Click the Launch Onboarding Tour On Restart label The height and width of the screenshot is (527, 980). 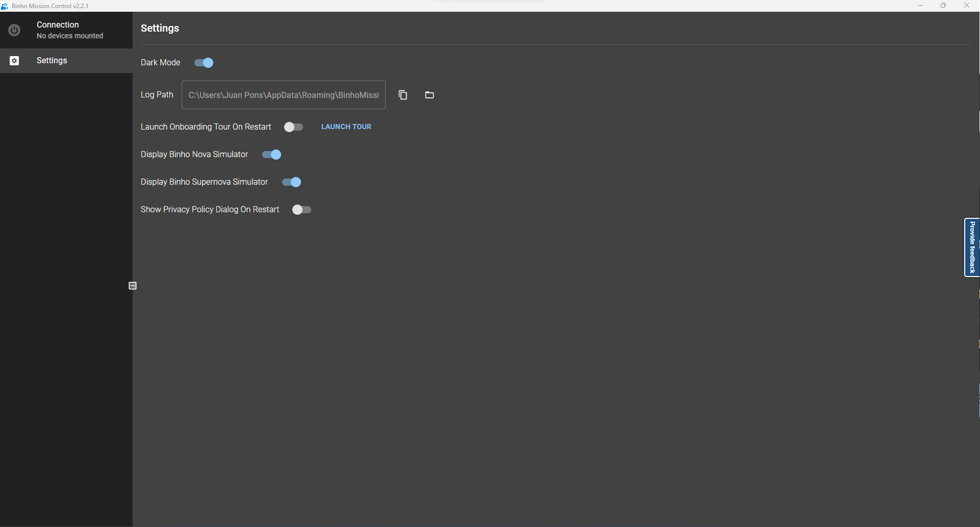tap(206, 127)
